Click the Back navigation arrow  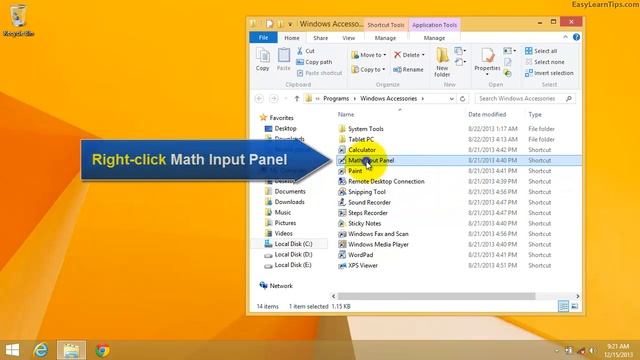[x=259, y=99]
